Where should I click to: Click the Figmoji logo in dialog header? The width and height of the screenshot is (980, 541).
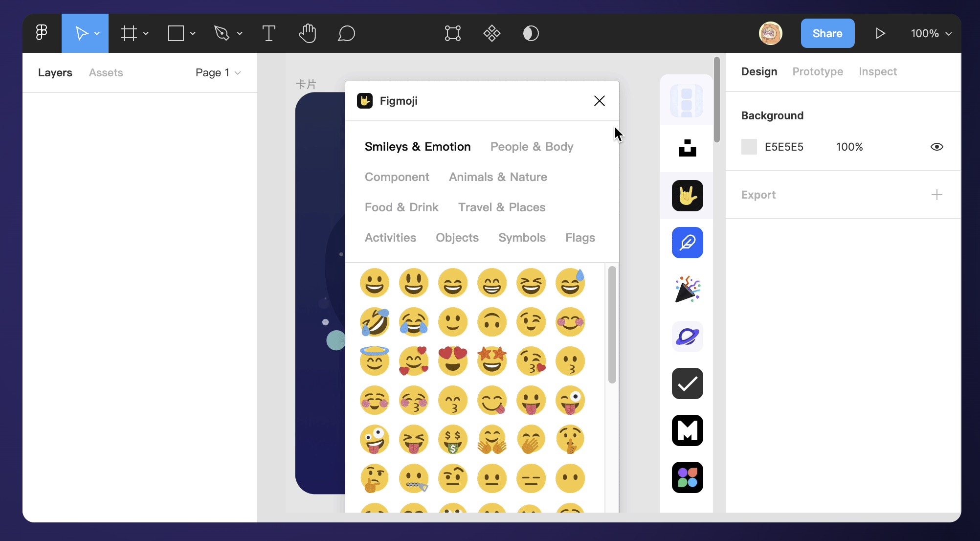(x=365, y=101)
